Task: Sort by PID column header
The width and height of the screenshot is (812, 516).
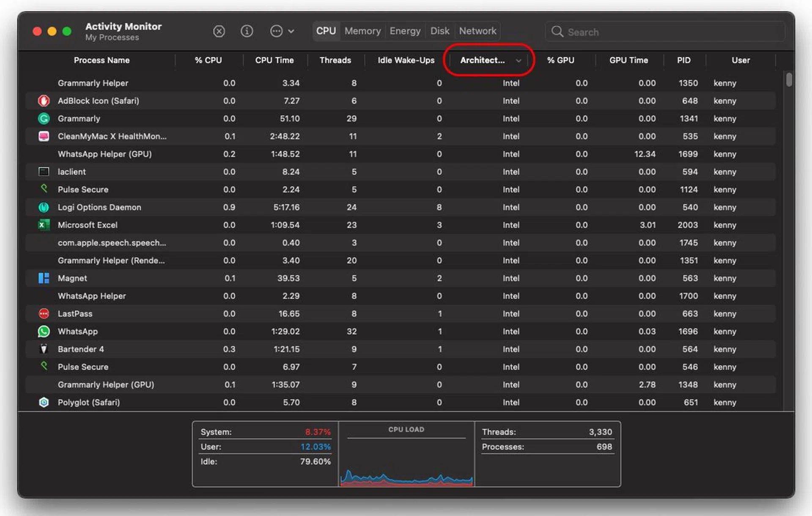Action: tap(683, 60)
